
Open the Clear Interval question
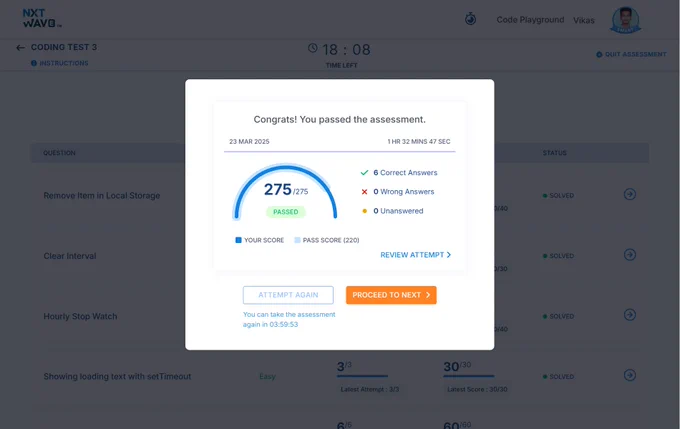(x=70, y=256)
